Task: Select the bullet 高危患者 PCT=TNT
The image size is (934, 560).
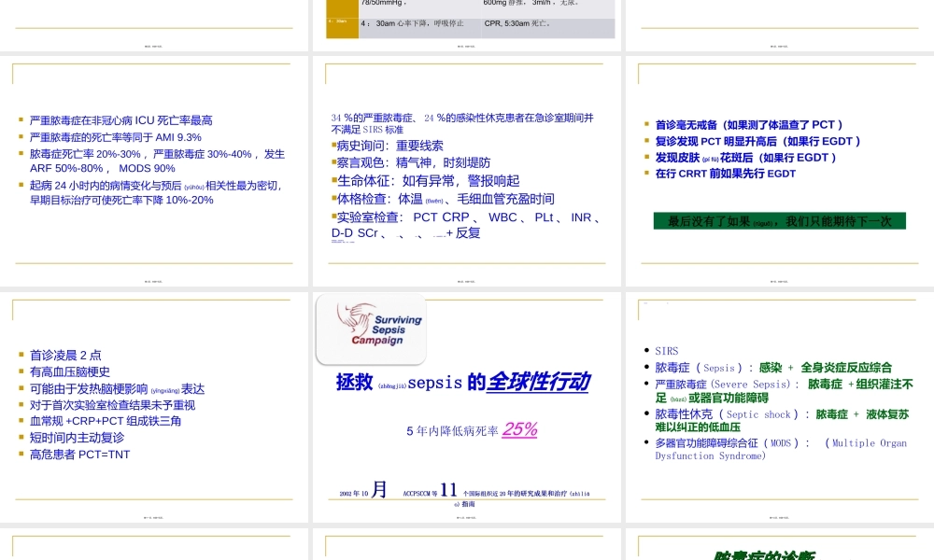Action: pyautogui.click(x=79, y=455)
